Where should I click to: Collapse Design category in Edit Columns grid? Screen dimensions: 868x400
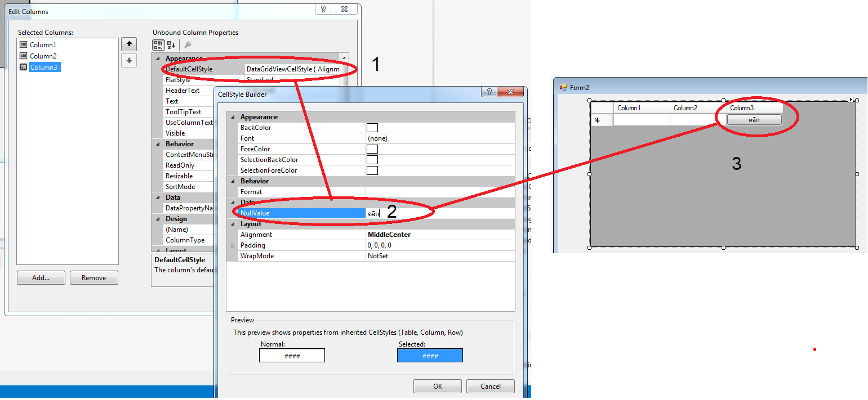pyautogui.click(x=158, y=219)
